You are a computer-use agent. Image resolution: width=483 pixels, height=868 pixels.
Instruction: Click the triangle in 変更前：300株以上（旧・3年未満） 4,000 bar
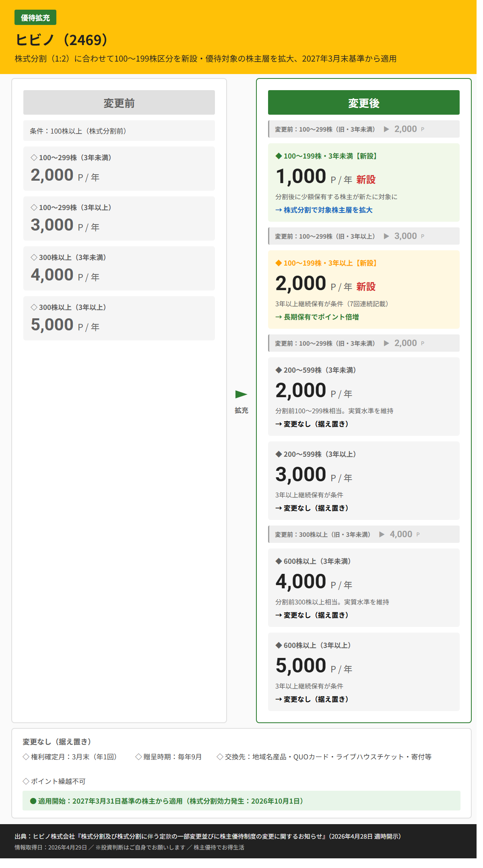(382, 534)
